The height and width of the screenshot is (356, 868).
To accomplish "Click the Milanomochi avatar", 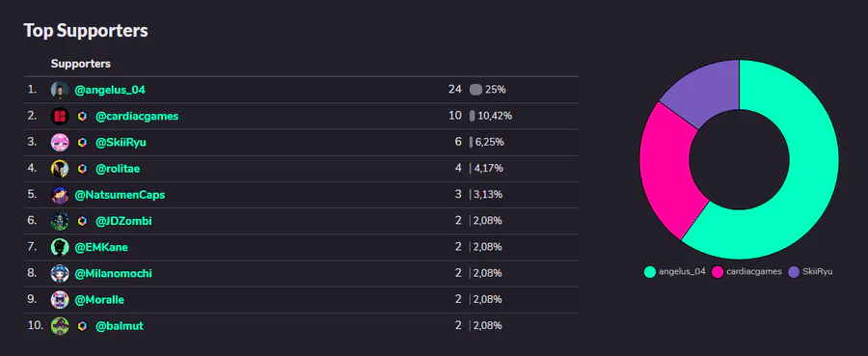I will point(60,273).
